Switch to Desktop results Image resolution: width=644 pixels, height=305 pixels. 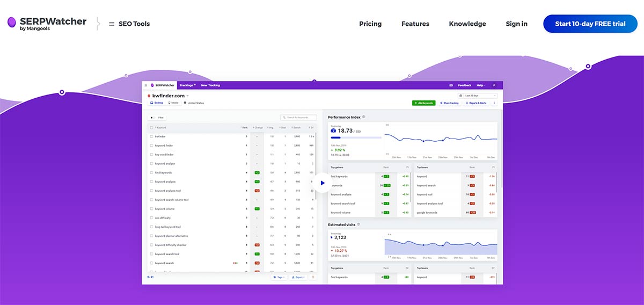tap(157, 103)
